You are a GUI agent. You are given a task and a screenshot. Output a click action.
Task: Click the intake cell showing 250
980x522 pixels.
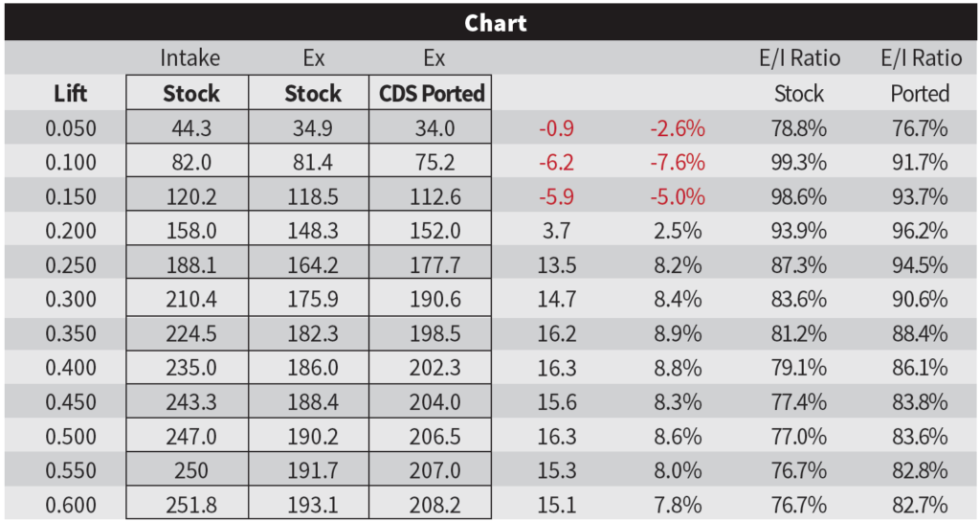click(189, 470)
